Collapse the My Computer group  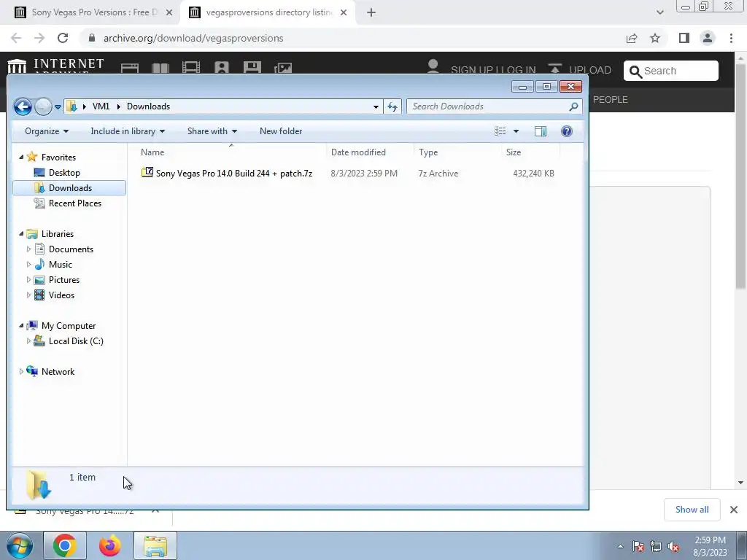click(x=21, y=326)
